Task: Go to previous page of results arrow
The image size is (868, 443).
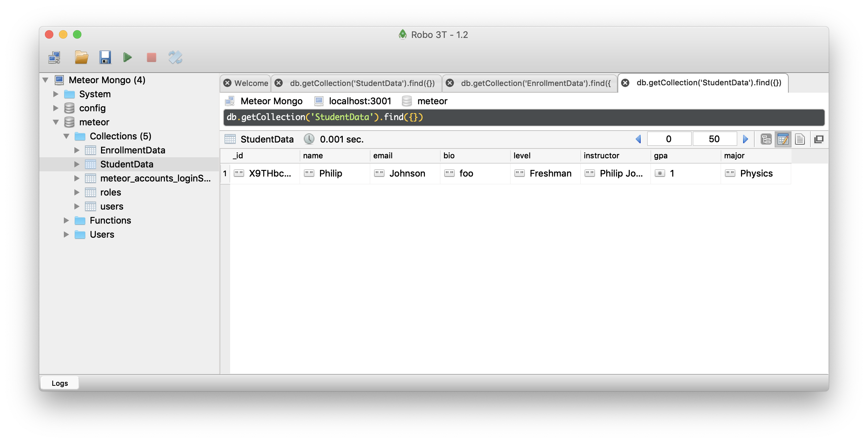Action: click(x=638, y=139)
